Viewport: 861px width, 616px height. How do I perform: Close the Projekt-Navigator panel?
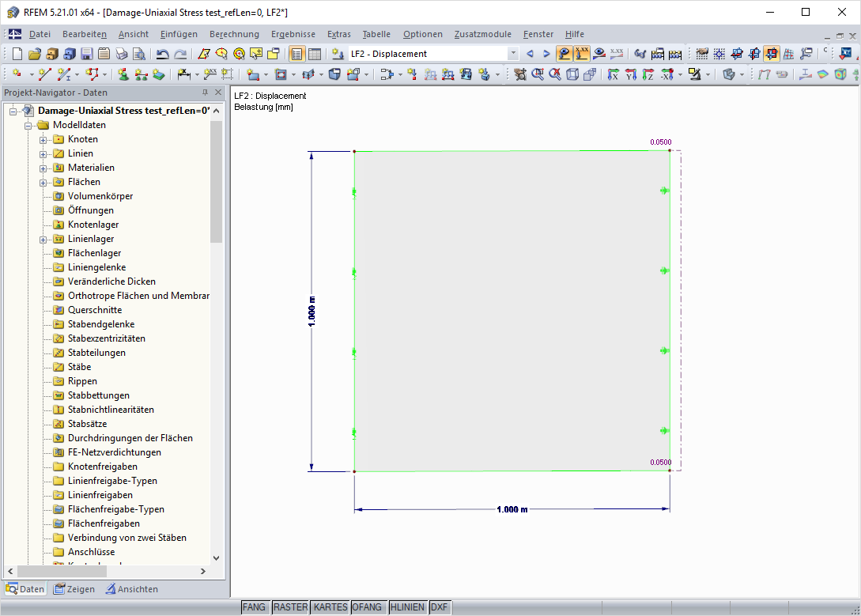click(218, 92)
